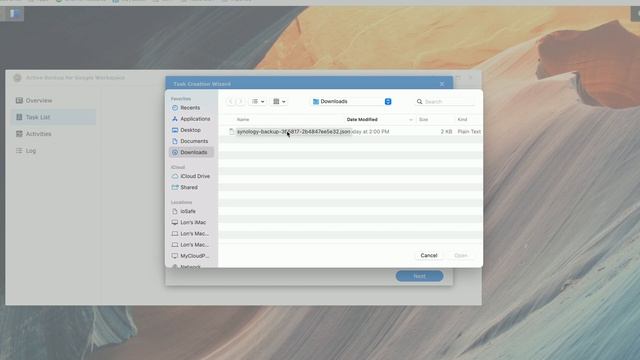The image size is (640, 360).
Task: Sort files by the Size column
Action: [423, 120]
